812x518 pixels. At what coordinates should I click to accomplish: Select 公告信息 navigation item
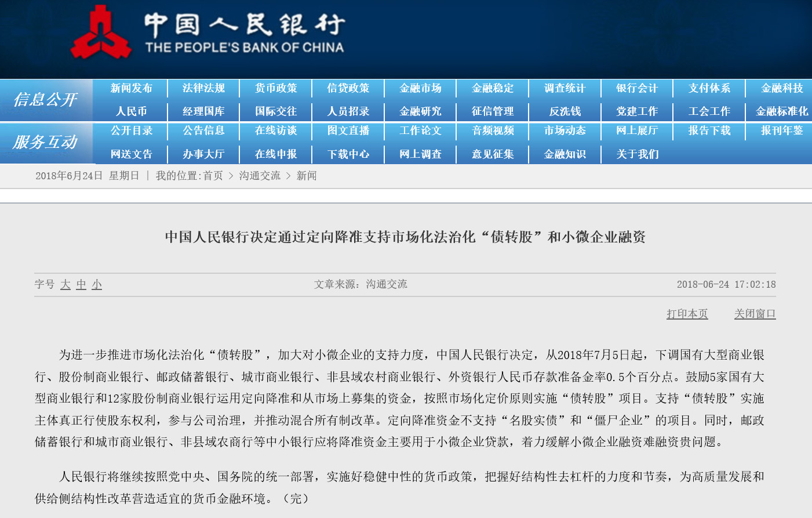[x=203, y=131]
